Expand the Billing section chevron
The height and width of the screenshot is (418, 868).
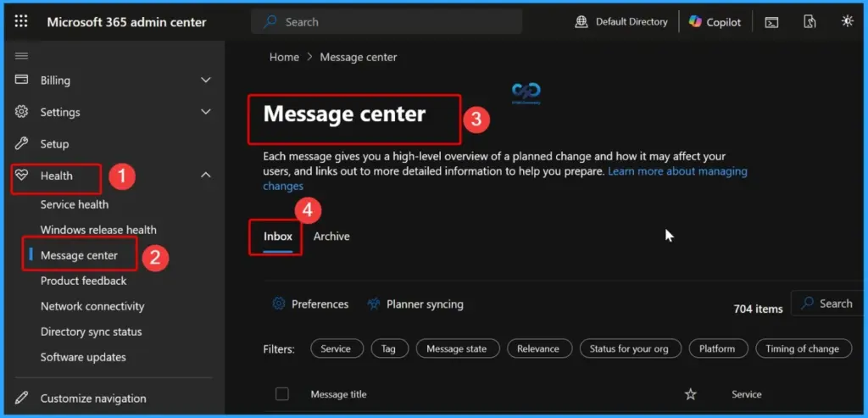pos(205,81)
